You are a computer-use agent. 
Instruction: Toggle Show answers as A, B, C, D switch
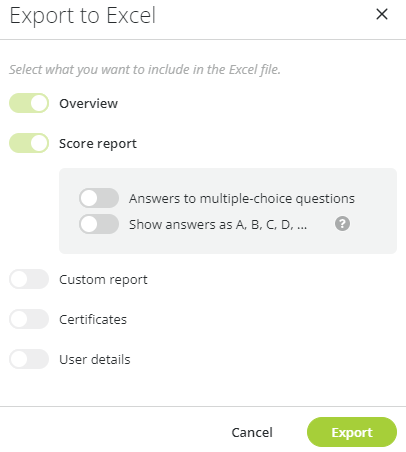pos(99,224)
